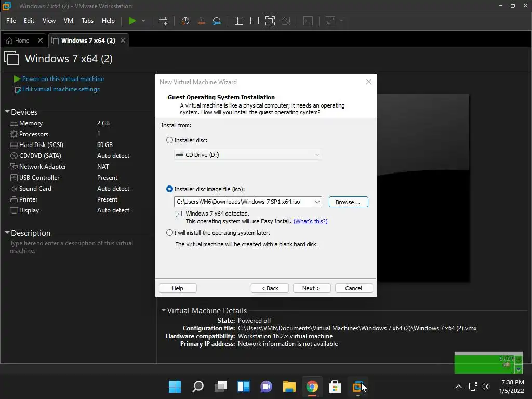The width and height of the screenshot is (532, 399).
Task: Open File Explorer from the taskbar
Action: [x=289, y=387]
